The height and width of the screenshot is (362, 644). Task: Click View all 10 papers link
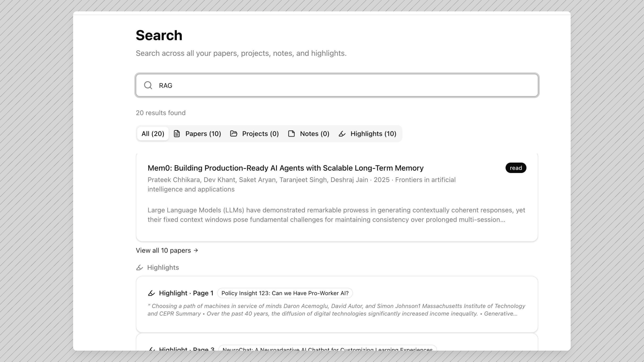pos(163,250)
